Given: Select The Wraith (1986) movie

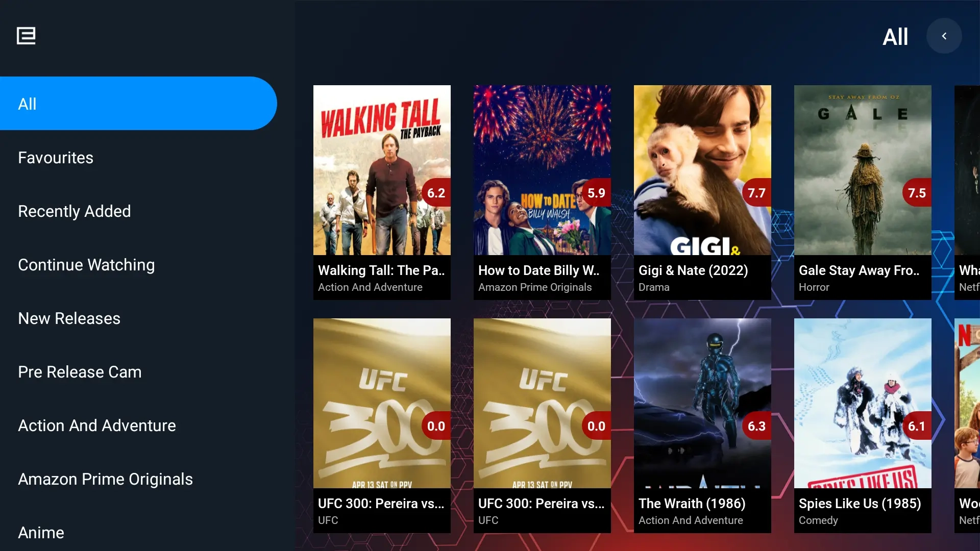Looking at the screenshot, I should point(702,425).
